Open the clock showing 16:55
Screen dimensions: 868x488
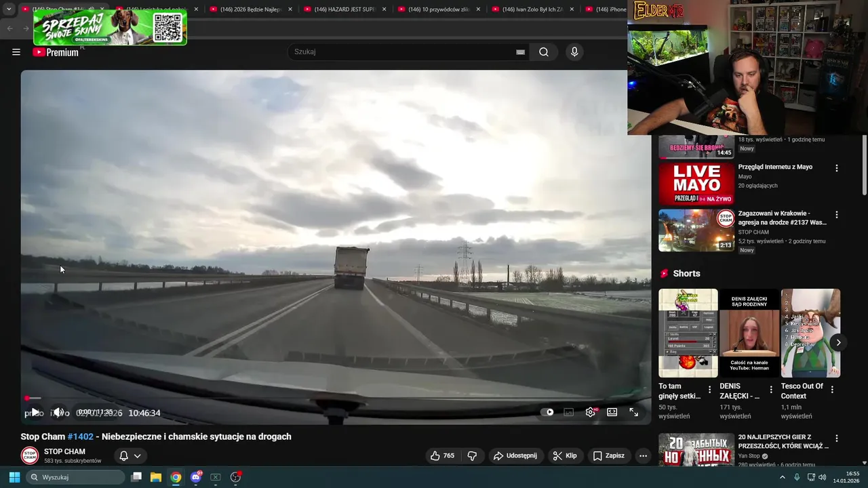point(847,477)
